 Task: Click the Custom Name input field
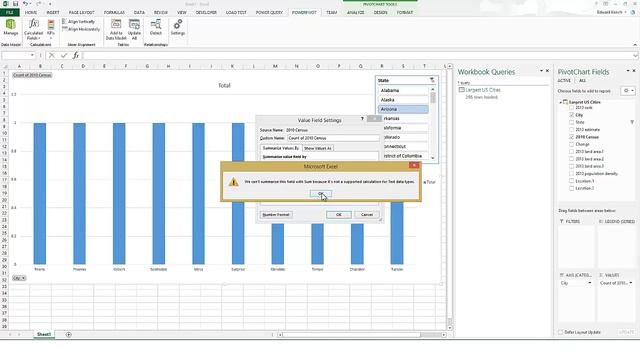coord(333,138)
